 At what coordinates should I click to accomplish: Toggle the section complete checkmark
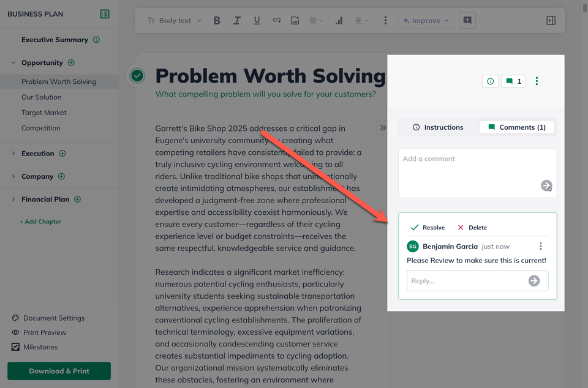click(137, 76)
